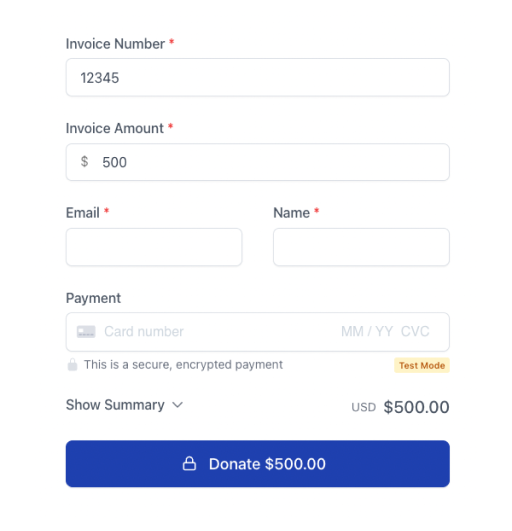Click the USD $500.00 total amount
This screenshot has width=512, height=531.
coord(400,407)
